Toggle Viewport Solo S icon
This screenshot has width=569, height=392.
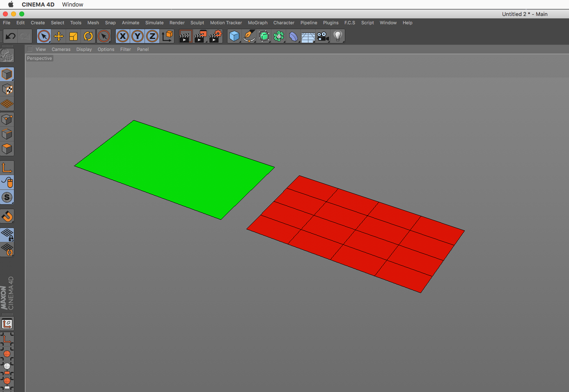[x=7, y=197]
